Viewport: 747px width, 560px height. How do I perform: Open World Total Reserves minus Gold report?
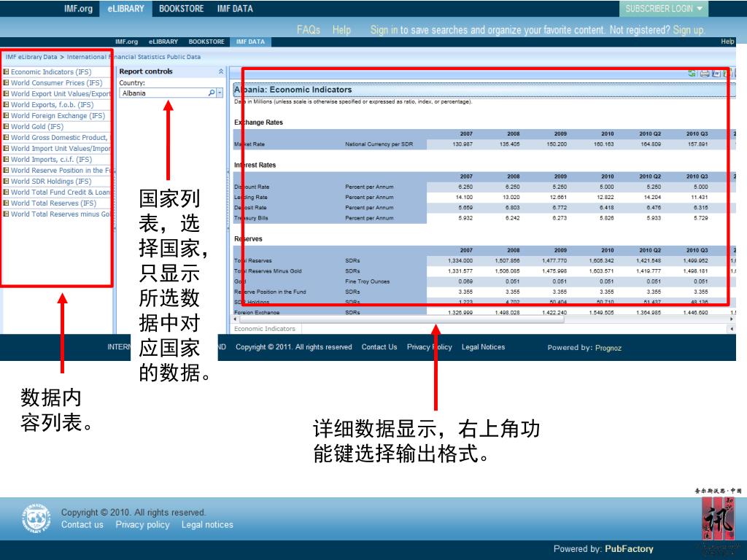point(61,214)
